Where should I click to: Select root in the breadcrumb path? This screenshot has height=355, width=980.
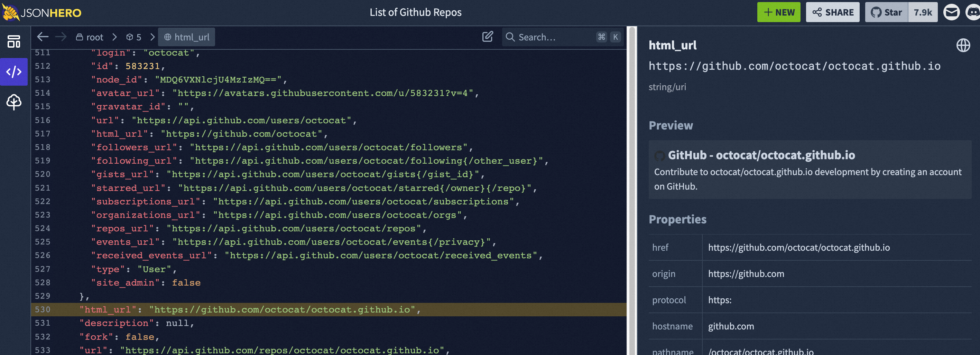tap(90, 37)
